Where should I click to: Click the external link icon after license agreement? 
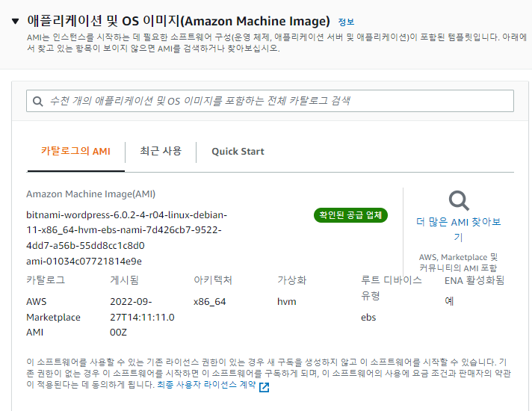264,387
